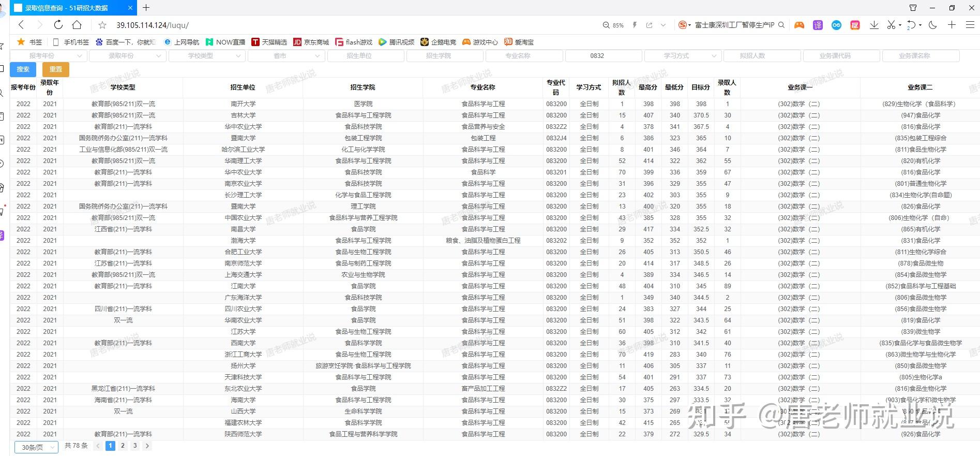Expand the 学校类型 dropdown filter
The width and height of the screenshot is (980, 456).
(206, 56)
